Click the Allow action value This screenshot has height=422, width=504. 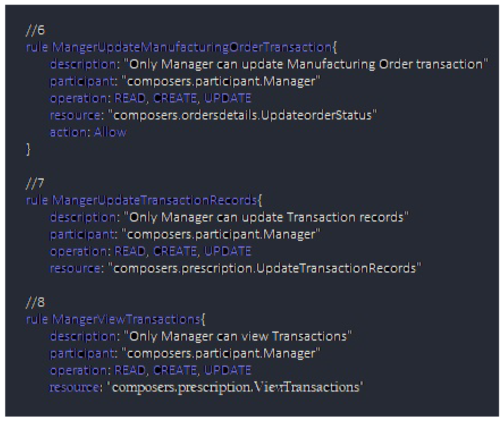[x=110, y=132]
